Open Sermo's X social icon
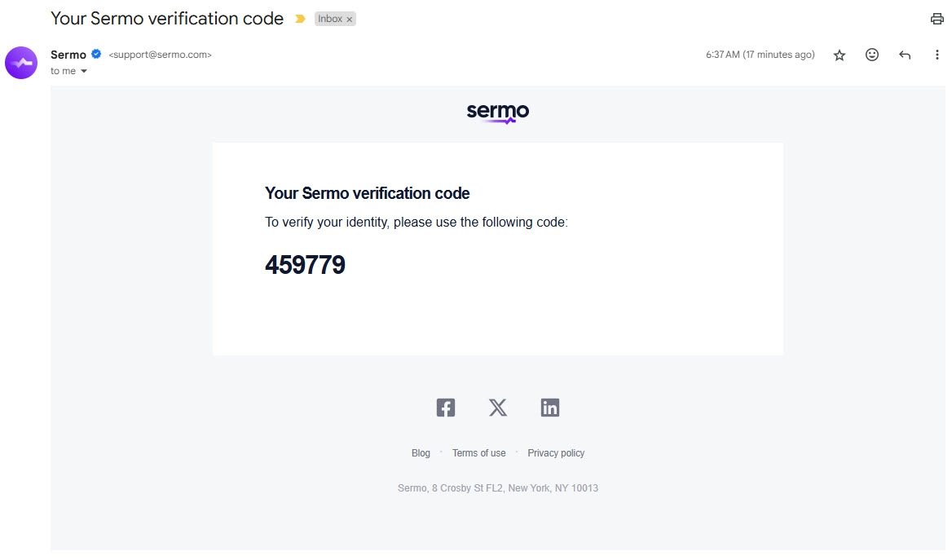952x560 pixels. (x=498, y=408)
